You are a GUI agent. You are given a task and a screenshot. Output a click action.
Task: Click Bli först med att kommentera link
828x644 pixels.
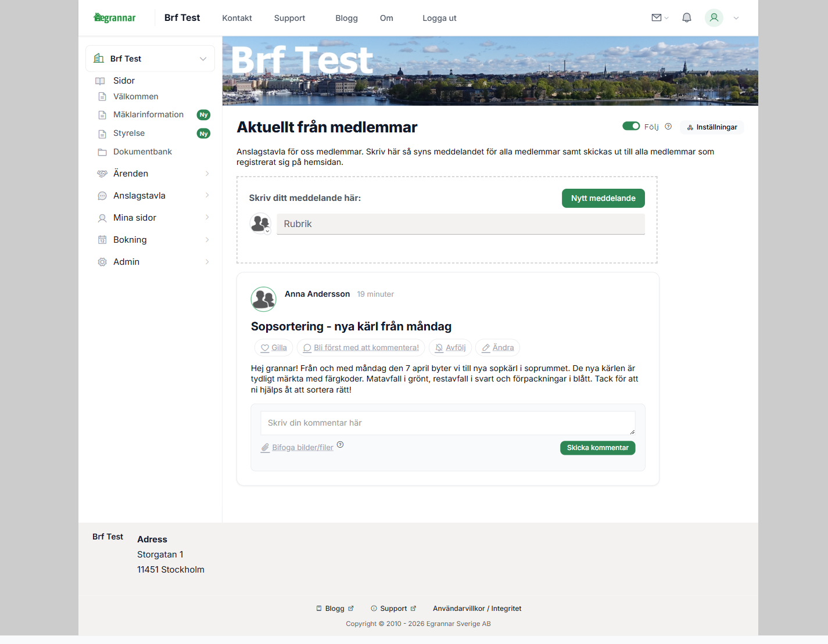(361, 348)
